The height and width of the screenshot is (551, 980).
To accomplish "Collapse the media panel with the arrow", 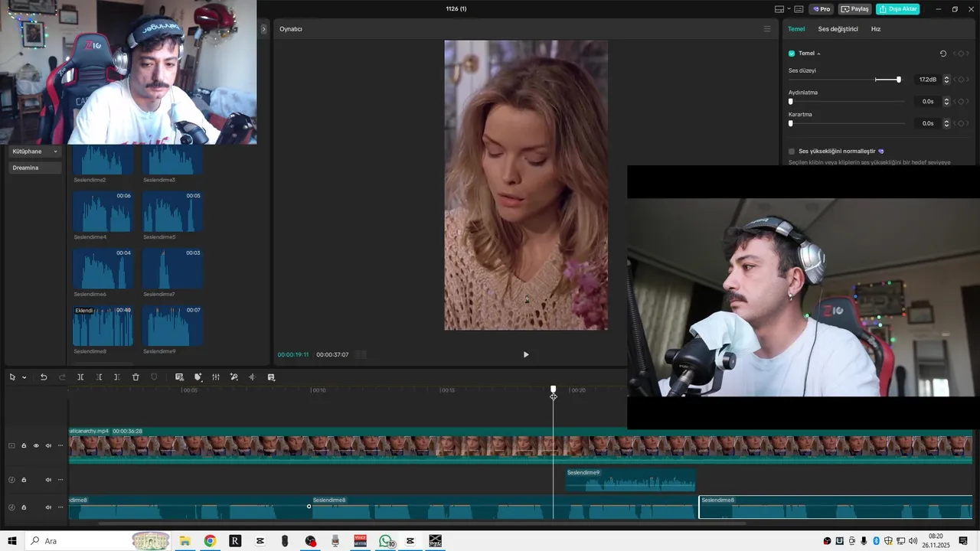I will pos(263,29).
